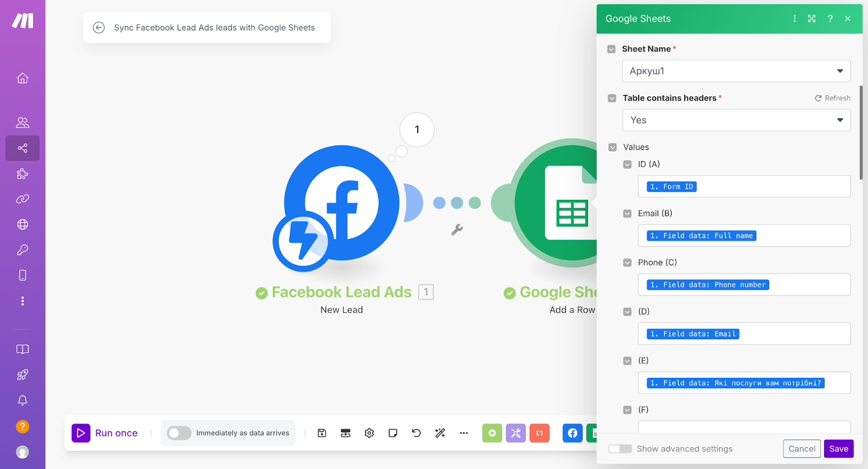The image size is (868, 469).
Task: Open the panel help question mark
Action: click(x=830, y=18)
